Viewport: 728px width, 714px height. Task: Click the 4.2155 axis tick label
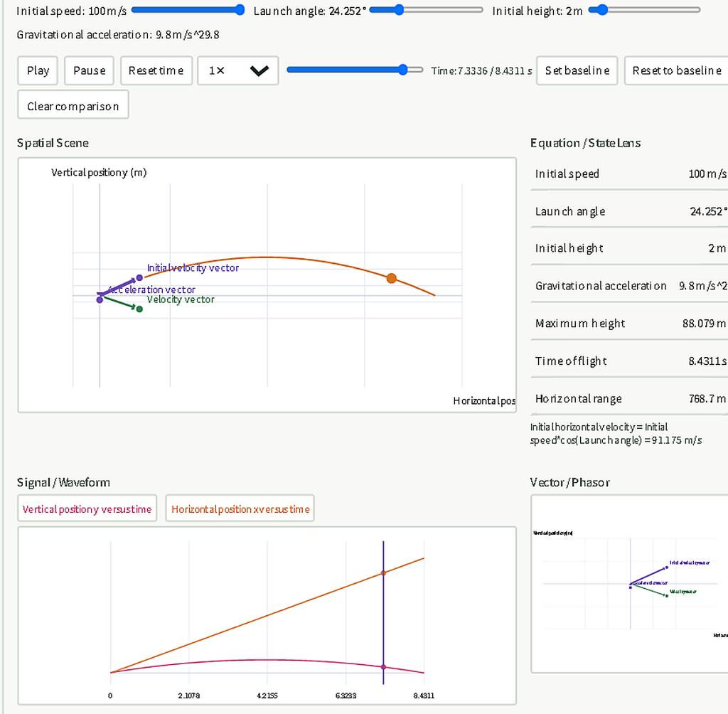267,696
